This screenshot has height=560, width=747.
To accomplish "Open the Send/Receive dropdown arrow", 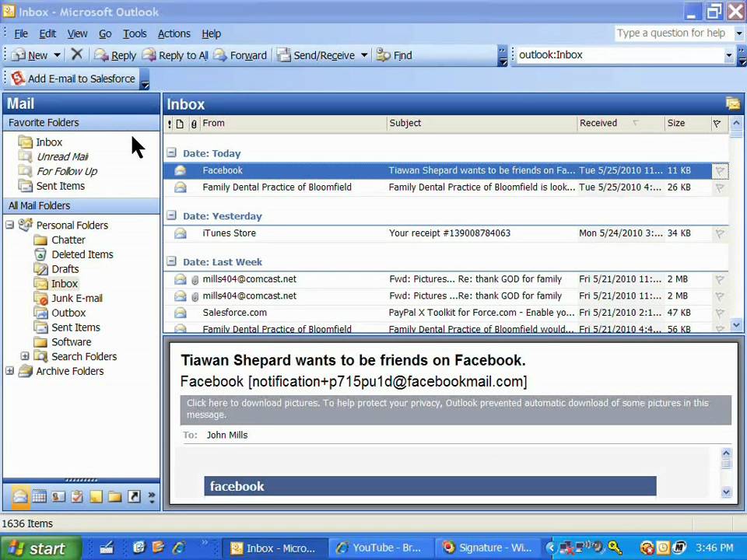I will point(364,55).
